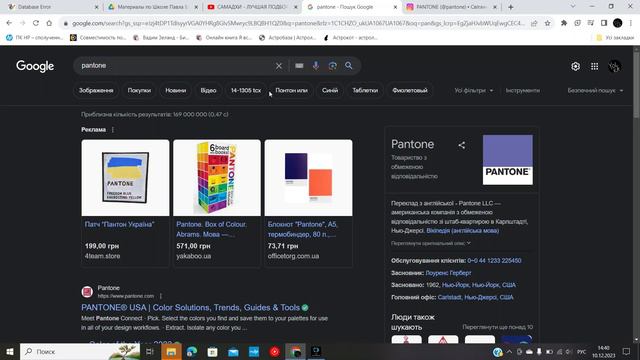Open notification center on taskbar
Viewport: 640px width, 360px height.
point(626,351)
